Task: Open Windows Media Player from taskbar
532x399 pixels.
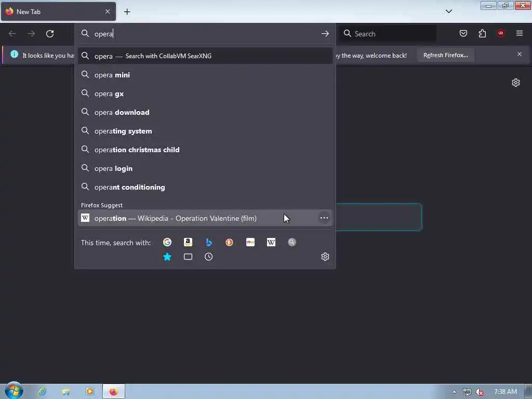Action: 90,392
